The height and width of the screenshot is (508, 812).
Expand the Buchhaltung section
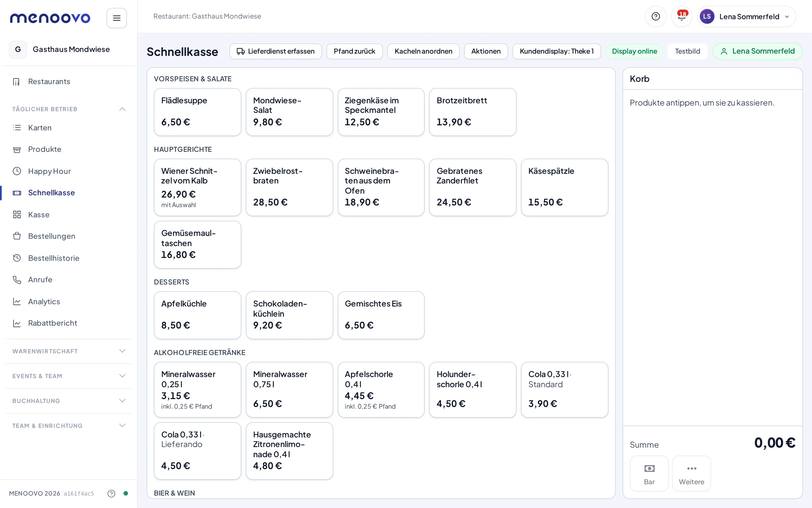(69, 401)
